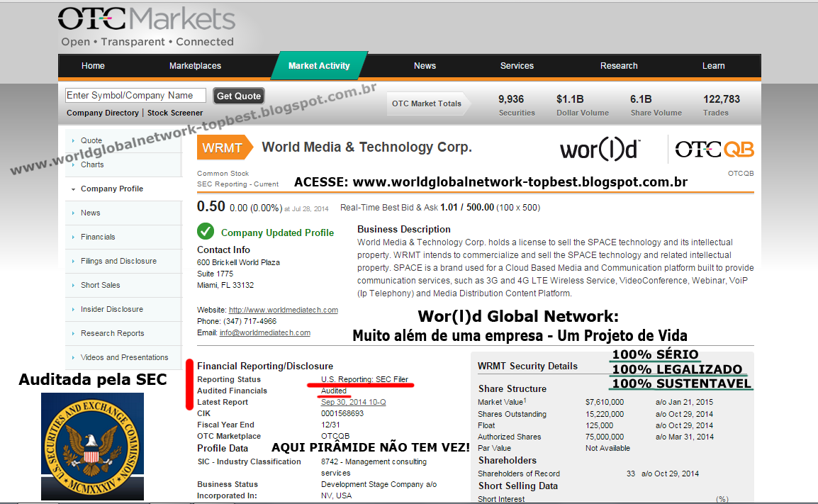Click the Real-Time Best Bid & Ask quote
The width and height of the screenshot is (818, 504).
(x=439, y=208)
